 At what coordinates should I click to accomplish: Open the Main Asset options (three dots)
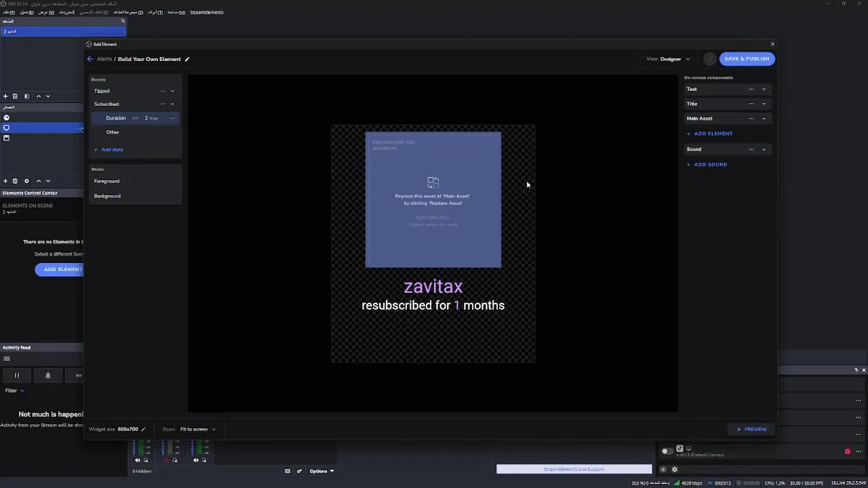point(751,119)
